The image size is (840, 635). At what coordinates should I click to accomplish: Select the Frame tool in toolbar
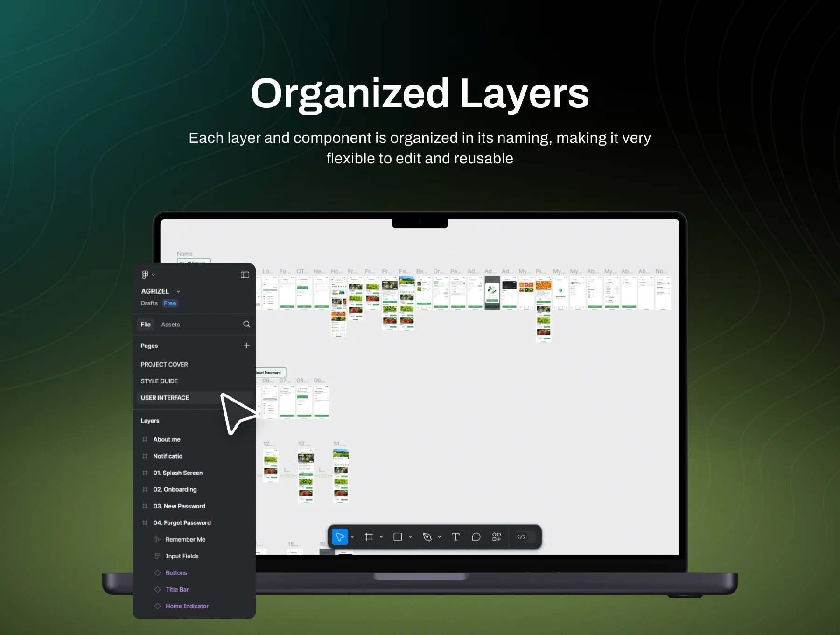click(369, 537)
